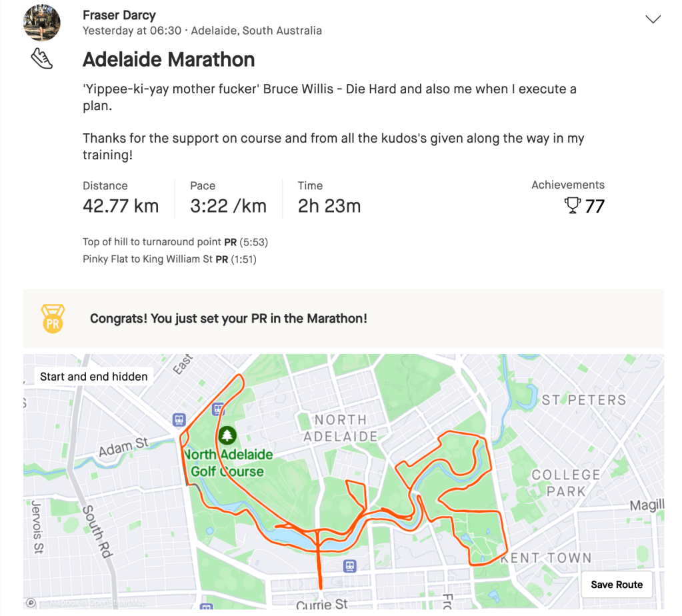This screenshot has height=616, width=682.
Task: Click the tram stop icon near Adam St
Action: click(178, 419)
